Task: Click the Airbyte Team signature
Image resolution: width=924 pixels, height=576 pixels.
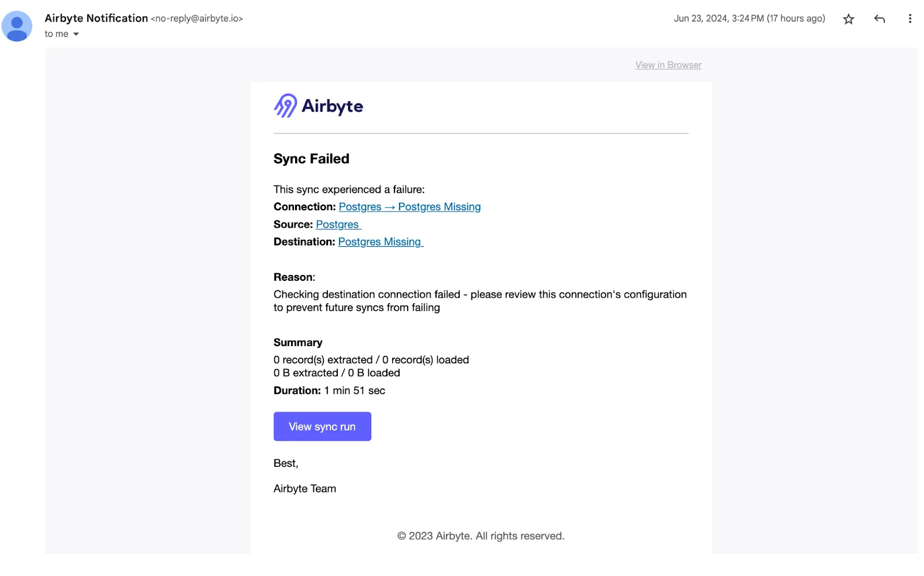Action: (305, 489)
